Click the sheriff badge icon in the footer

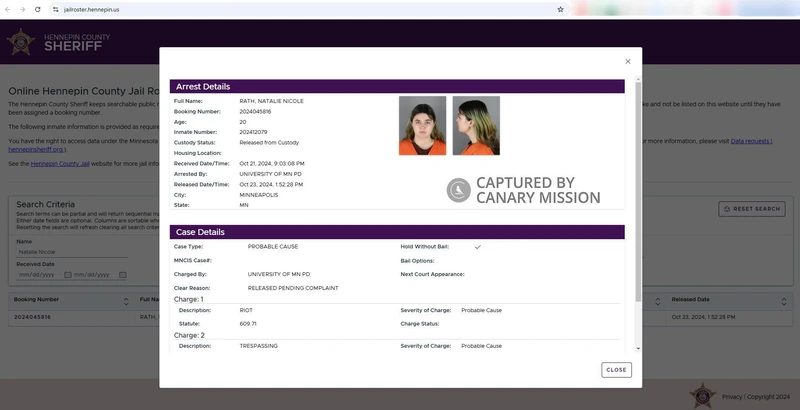(x=703, y=396)
